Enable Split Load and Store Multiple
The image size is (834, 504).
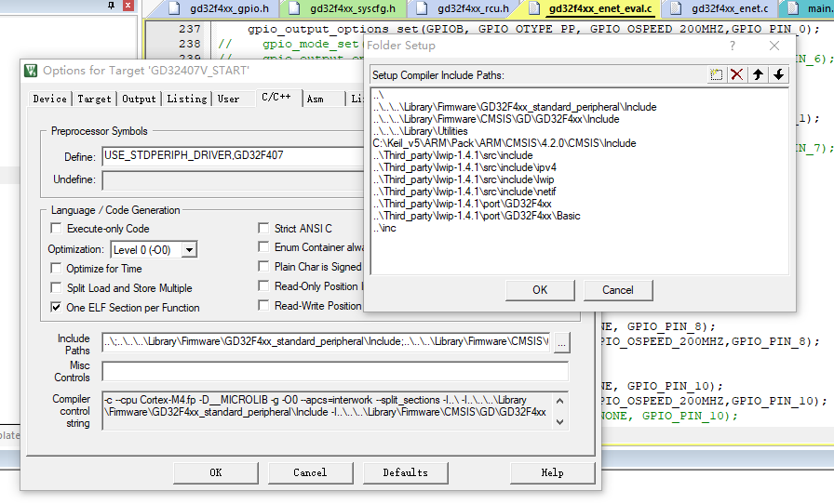[55, 288]
